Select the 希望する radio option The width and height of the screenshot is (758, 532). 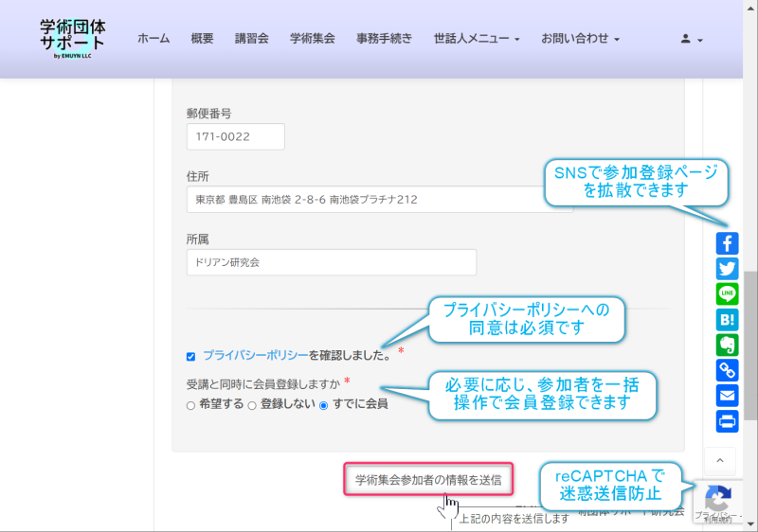tap(190, 404)
